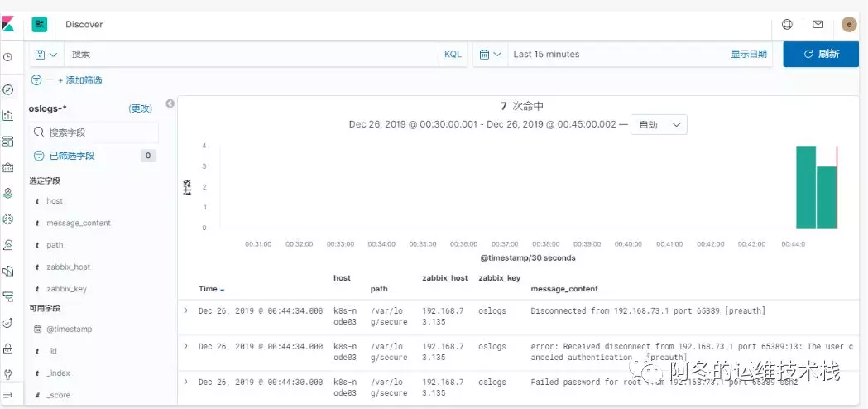The height and width of the screenshot is (409, 868).
Task: Expand the first log row at 00:44:34
Action: [x=186, y=310]
